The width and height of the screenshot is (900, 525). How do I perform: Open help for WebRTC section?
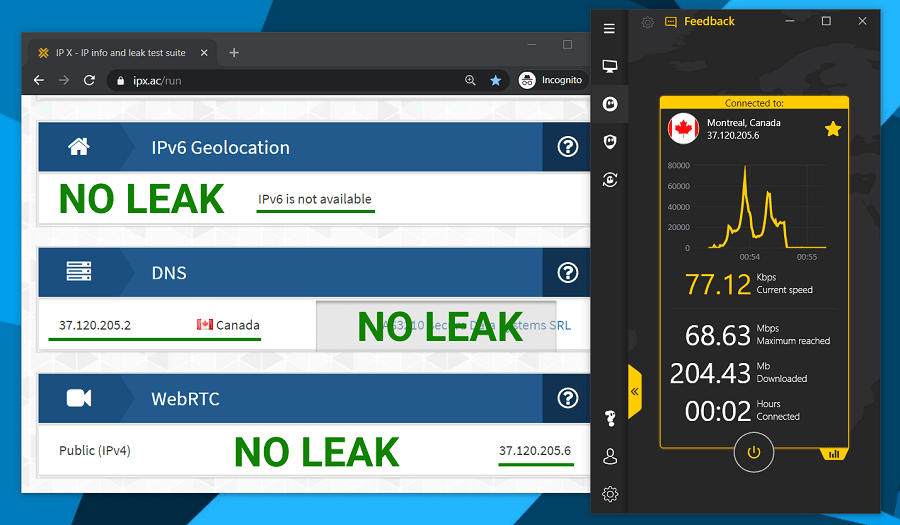pyautogui.click(x=568, y=398)
